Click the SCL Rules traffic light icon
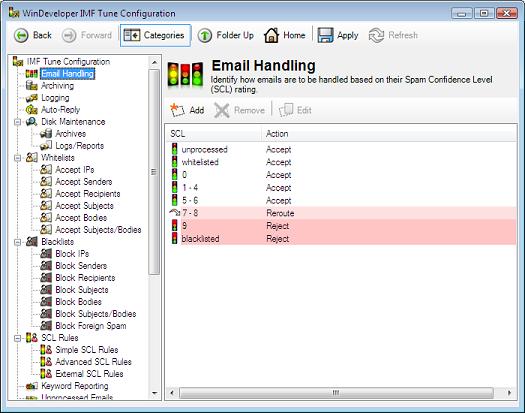 tap(32, 338)
